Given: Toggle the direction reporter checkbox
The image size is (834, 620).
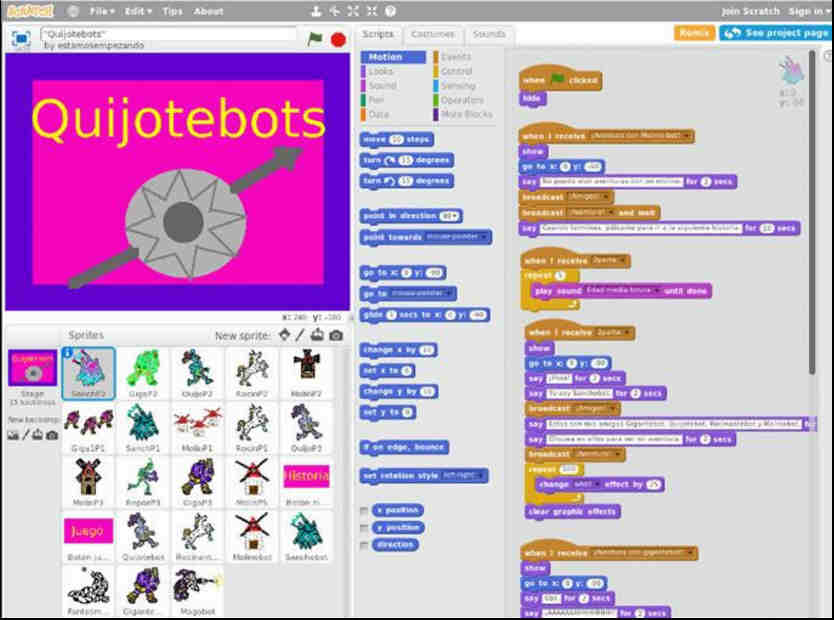Looking at the screenshot, I should pos(365,545).
